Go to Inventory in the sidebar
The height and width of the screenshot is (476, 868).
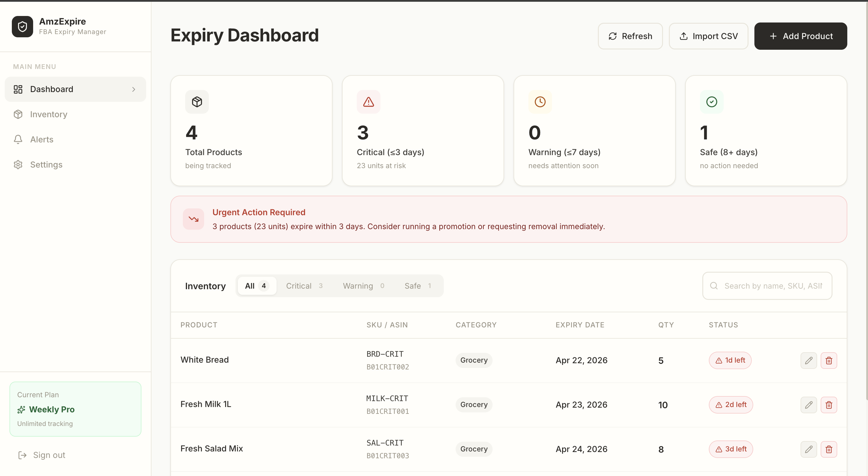(75, 114)
